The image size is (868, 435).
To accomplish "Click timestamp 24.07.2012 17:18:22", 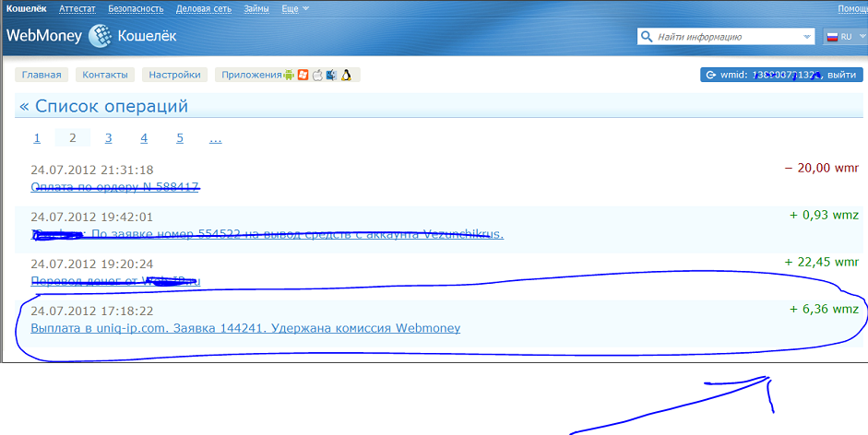I will 92,311.
